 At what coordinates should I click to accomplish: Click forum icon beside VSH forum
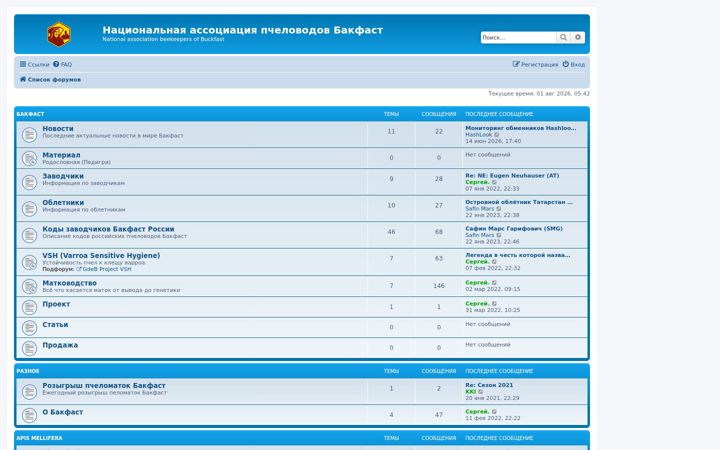pos(29,262)
